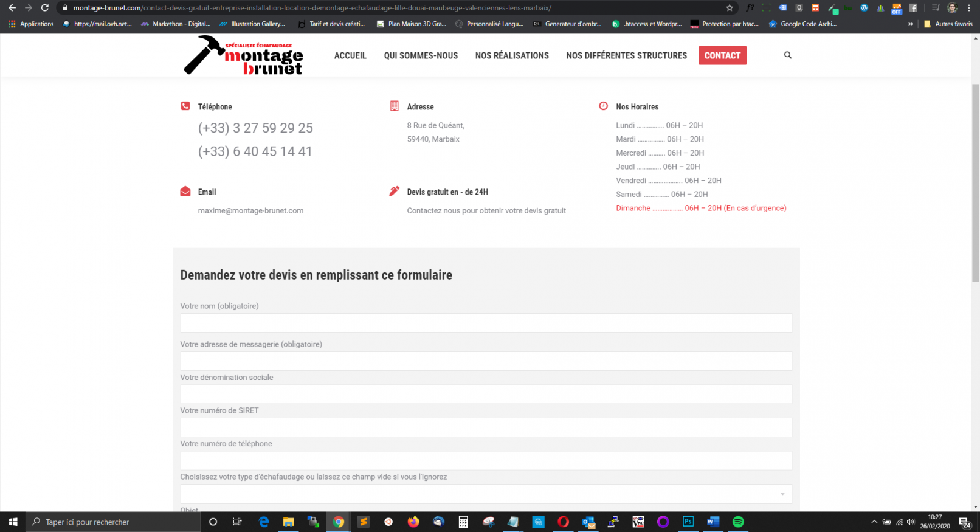Bookmark this page with the star icon
This screenshot has height=532, width=980.
click(729, 8)
